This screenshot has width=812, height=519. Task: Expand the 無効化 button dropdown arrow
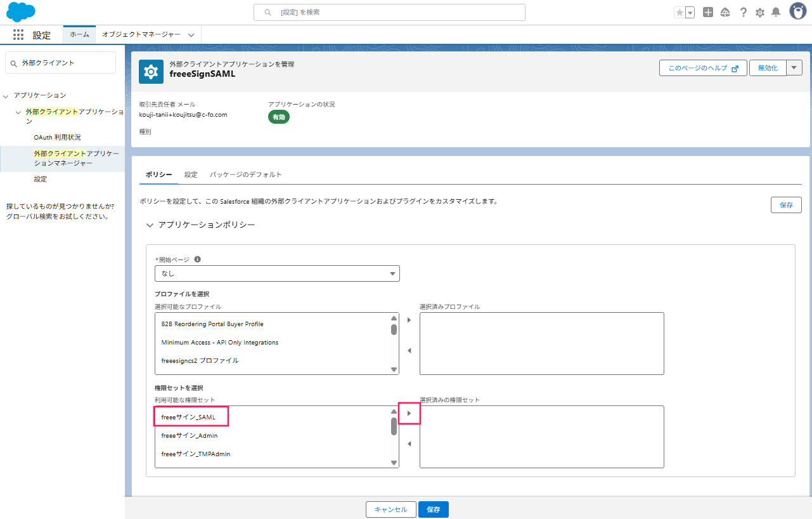point(795,68)
